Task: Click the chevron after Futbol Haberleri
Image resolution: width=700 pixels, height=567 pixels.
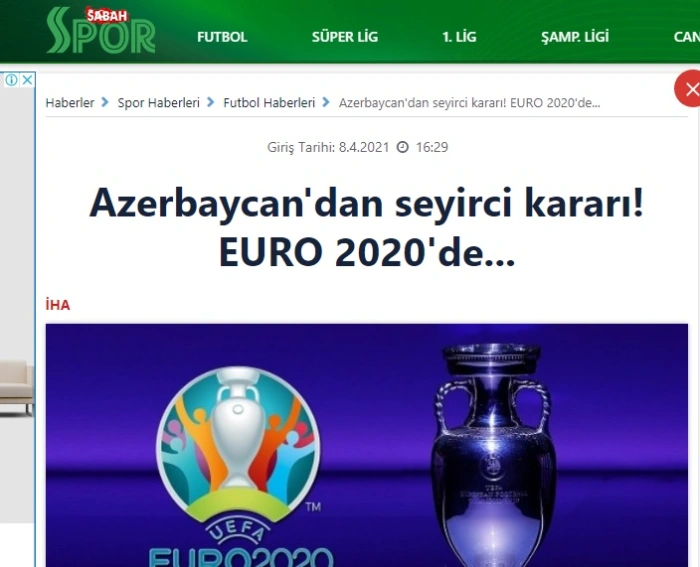Action: point(326,102)
